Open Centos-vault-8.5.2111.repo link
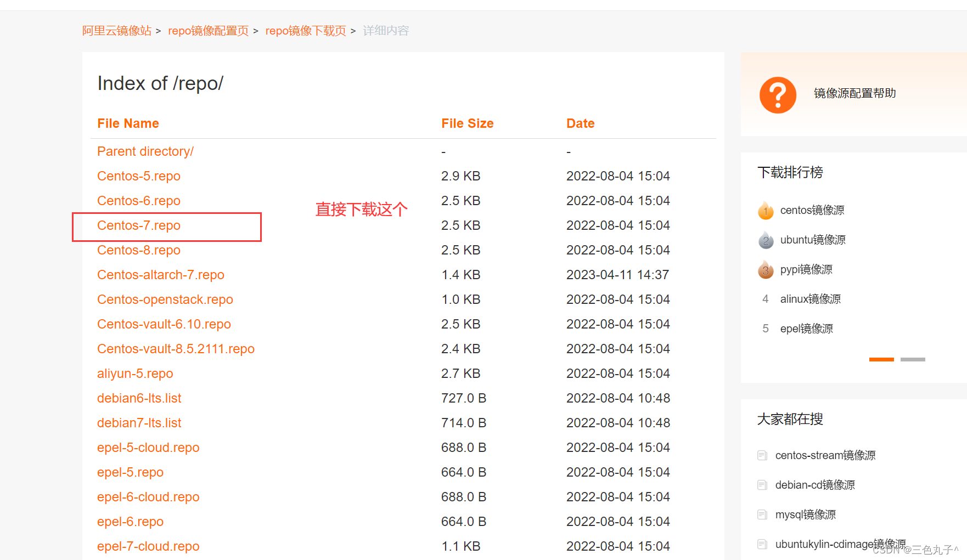Screen dimensions: 967x560 point(176,349)
